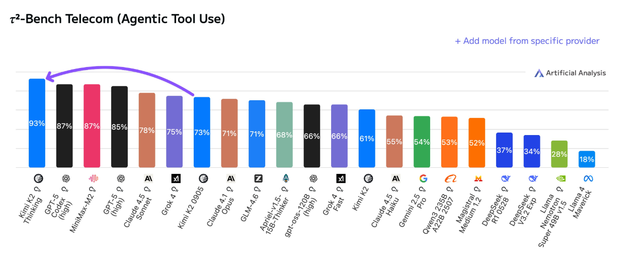This screenshot has width=644, height=257.
Task: Click the Alibaba logo under the Qwen3 bar
Action: click(450, 178)
